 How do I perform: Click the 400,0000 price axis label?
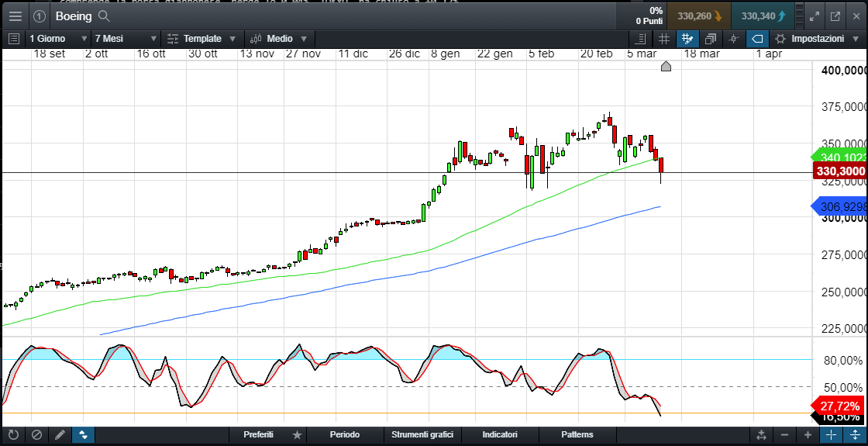(x=843, y=71)
